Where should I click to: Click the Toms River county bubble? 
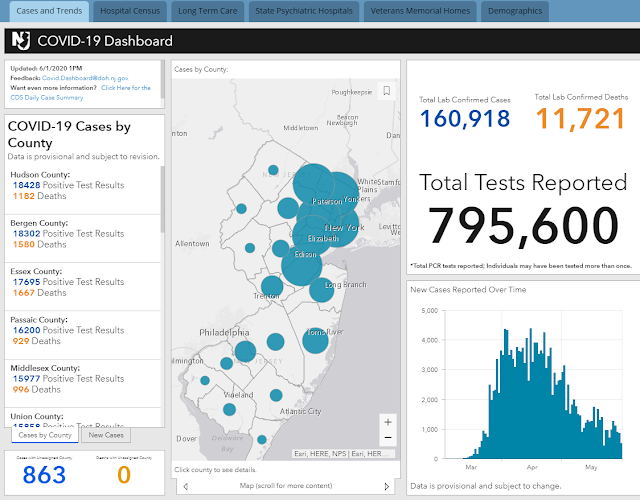click(316, 340)
